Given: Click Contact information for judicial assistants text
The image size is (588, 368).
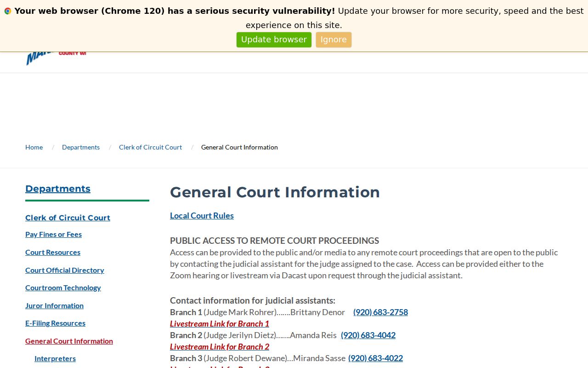Looking at the screenshot, I should pos(253,301).
